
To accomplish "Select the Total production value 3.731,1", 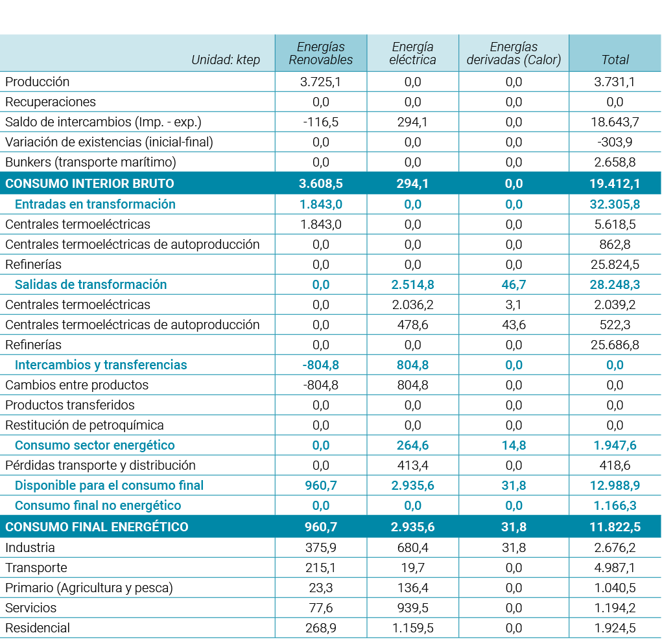I will click(x=615, y=82).
